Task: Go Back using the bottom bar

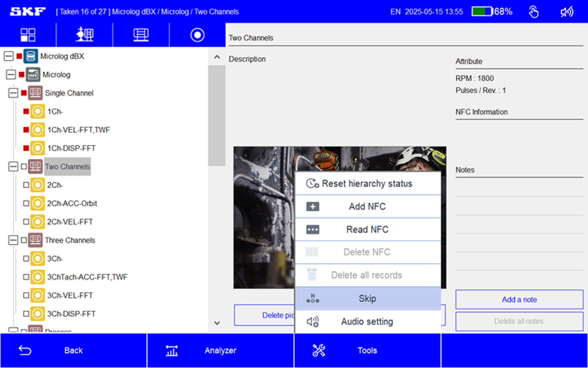Action: pos(73,351)
